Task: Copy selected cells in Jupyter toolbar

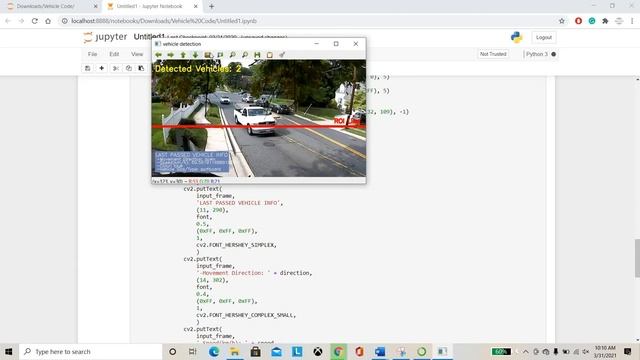Action: pos(129,68)
